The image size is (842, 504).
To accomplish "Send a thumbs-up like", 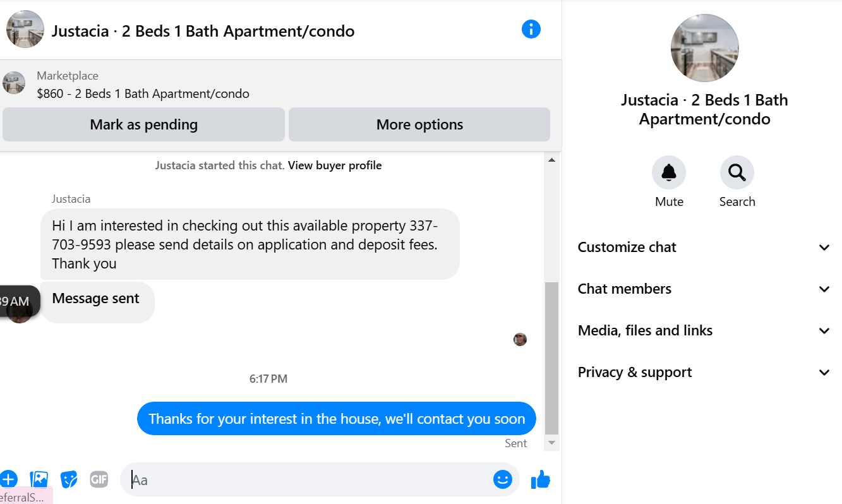I will [541, 480].
